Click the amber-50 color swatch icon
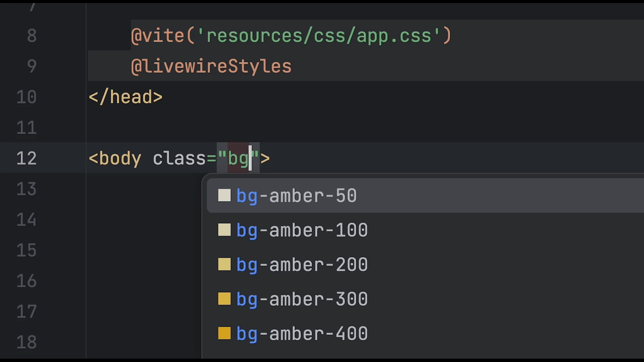Image resolution: width=644 pixels, height=362 pixels. click(x=224, y=195)
